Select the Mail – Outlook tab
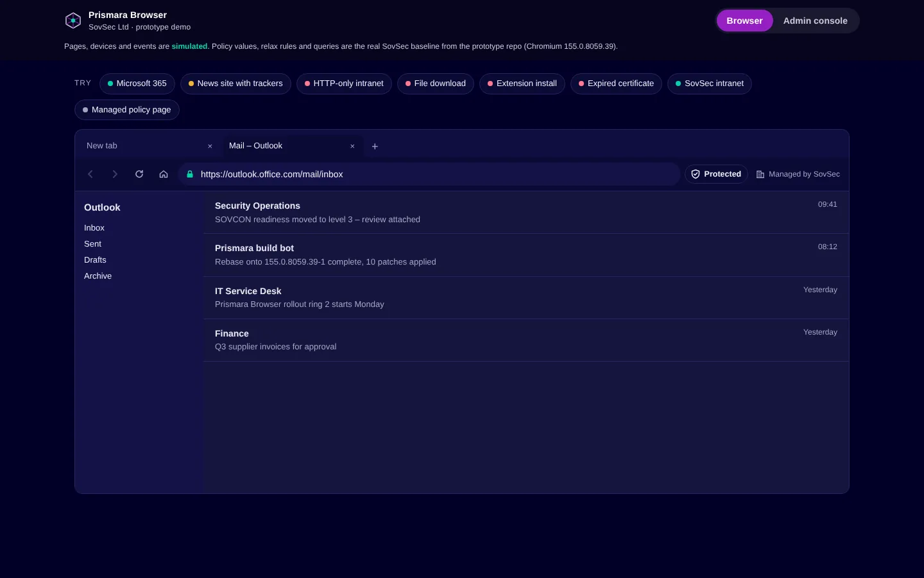924x578 pixels. coord(293,146)
